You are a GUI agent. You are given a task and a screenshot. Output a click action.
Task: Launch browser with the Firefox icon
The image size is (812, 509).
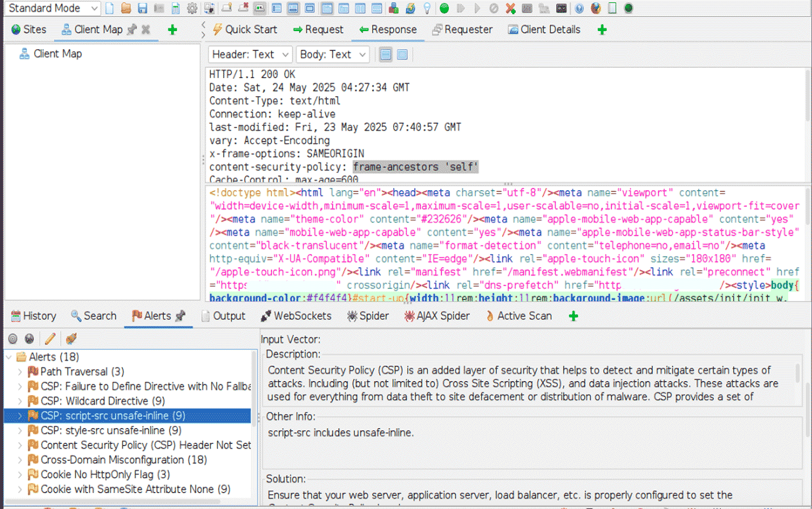pyautogui.click(x=596, y=8)
